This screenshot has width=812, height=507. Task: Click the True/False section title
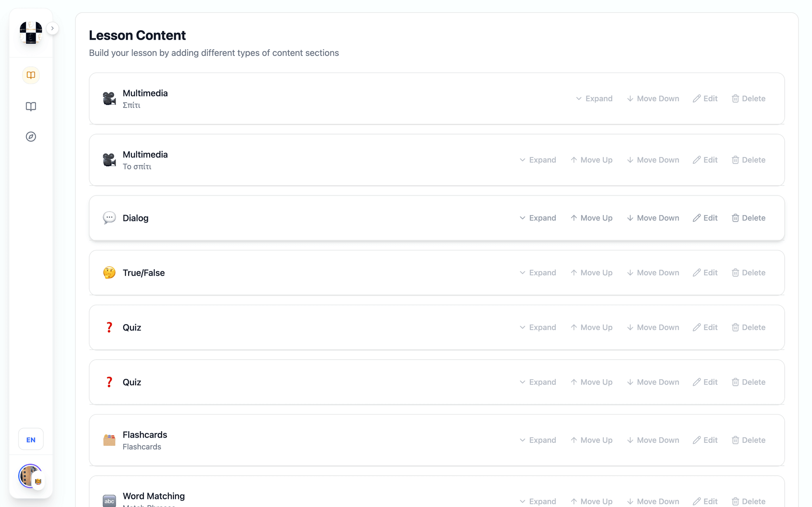click(x=144, y=273)
